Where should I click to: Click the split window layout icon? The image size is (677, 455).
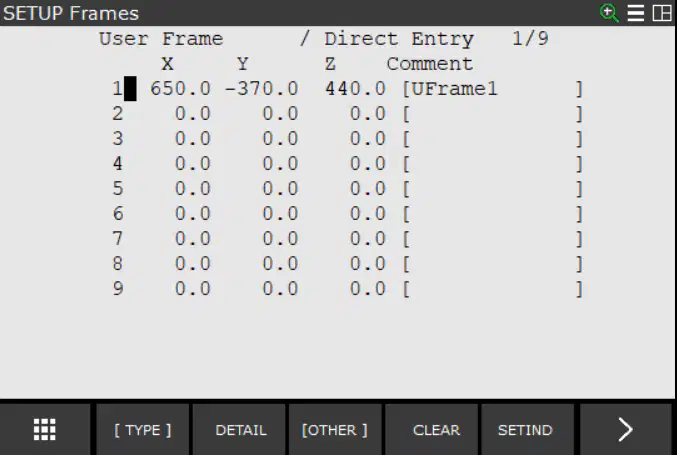click(x=662, y=13)
